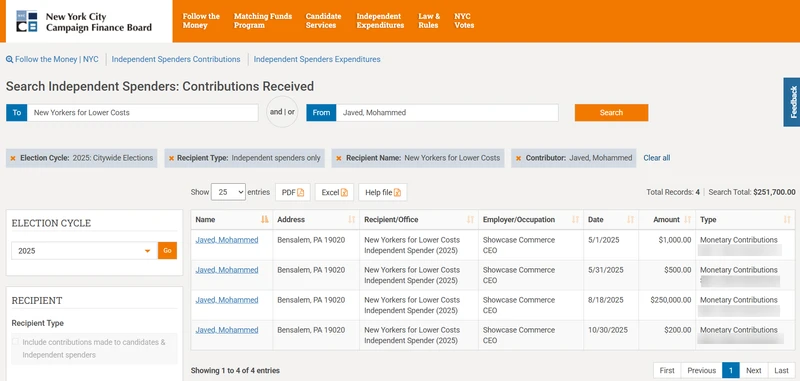Viewport: 800px width, 381px height.
Task: Remove the Recipient Name filter x icon
Action: pos(339,159)
